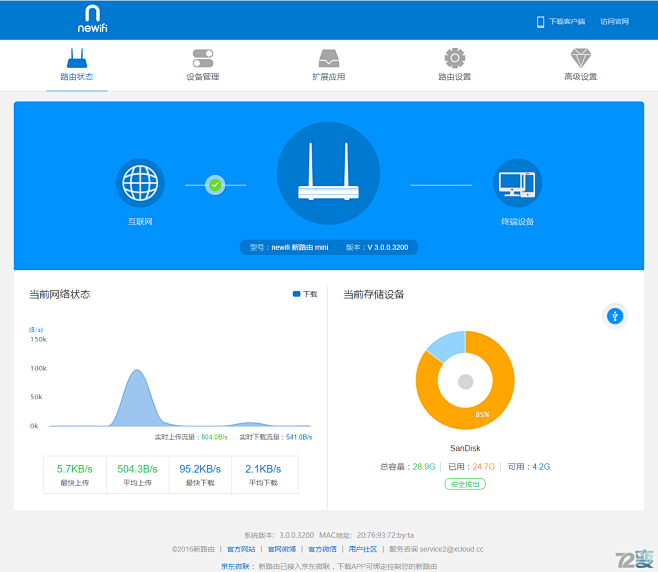The width and height of the screenshot is (658, 572).
Task: Click the service2@xcloud.cc email text
Action: coord(452,549)
